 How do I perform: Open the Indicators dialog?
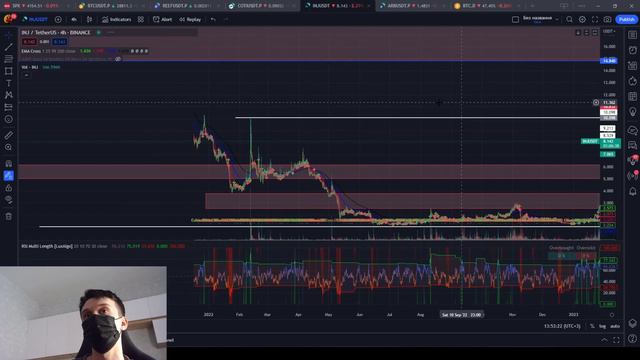[117, 19]
